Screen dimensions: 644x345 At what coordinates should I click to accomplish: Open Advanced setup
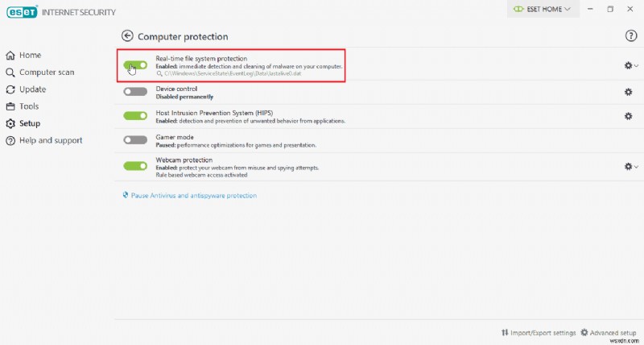(609, 333)
